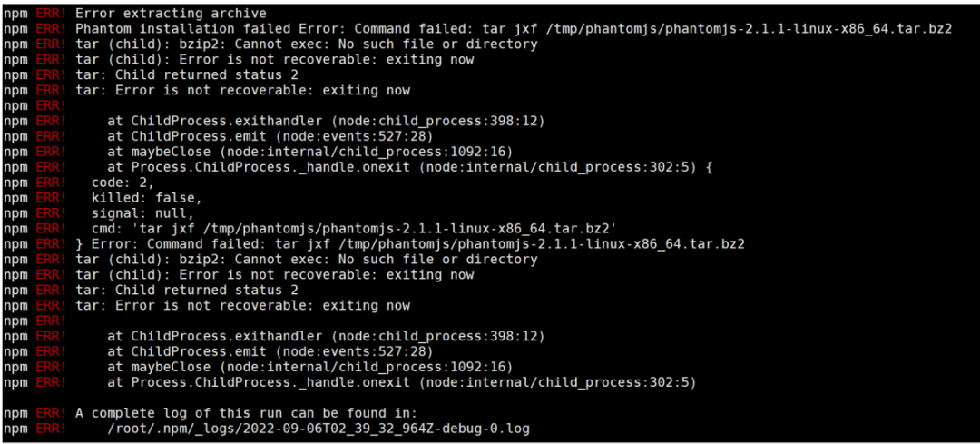Click the debug-0.log file path
The image size is (980, 444).
point(318,429)
